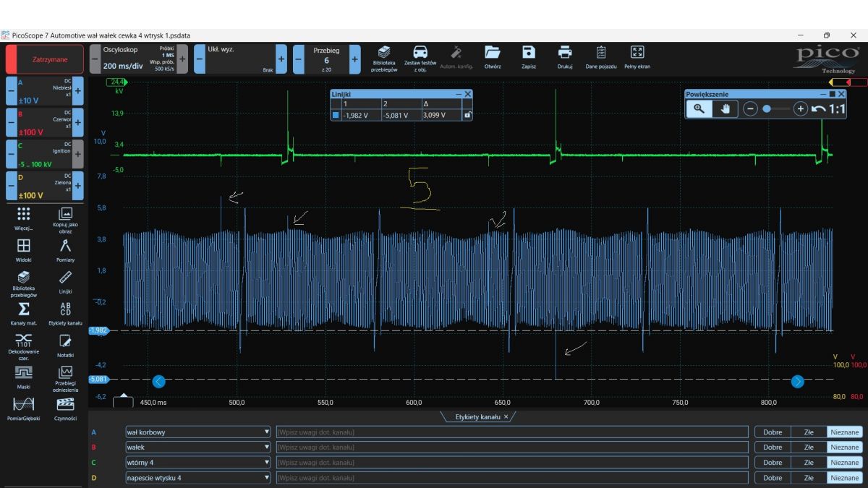Open the wtórny 4 channel label dropdown
Image resolution: width=868 pixels, height=488 pixels.
267,463
